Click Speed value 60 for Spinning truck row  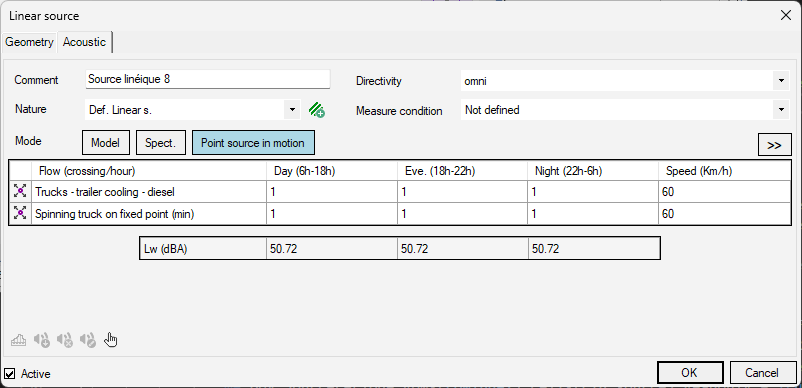(725, 214)
